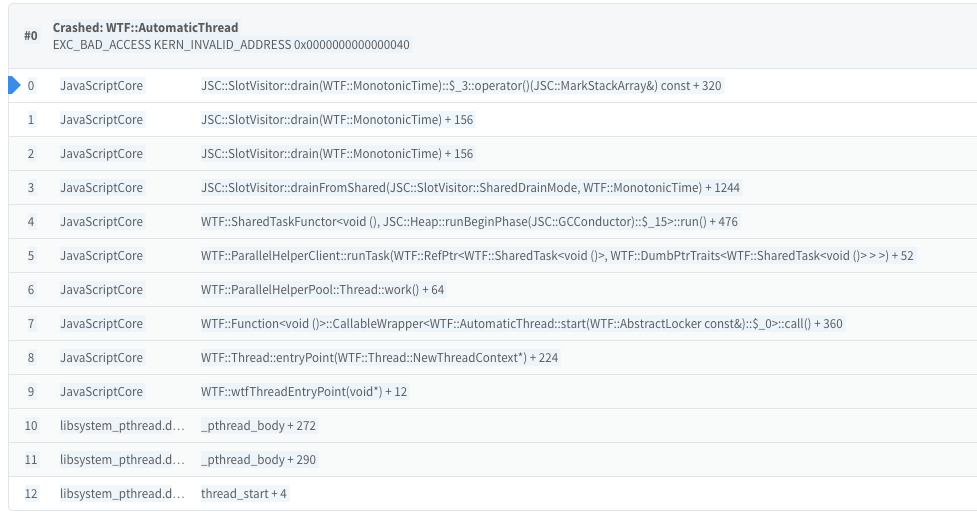Open the drainFromShared + 1244 frame
Screen dimensions: 977x519
point(470,188)
